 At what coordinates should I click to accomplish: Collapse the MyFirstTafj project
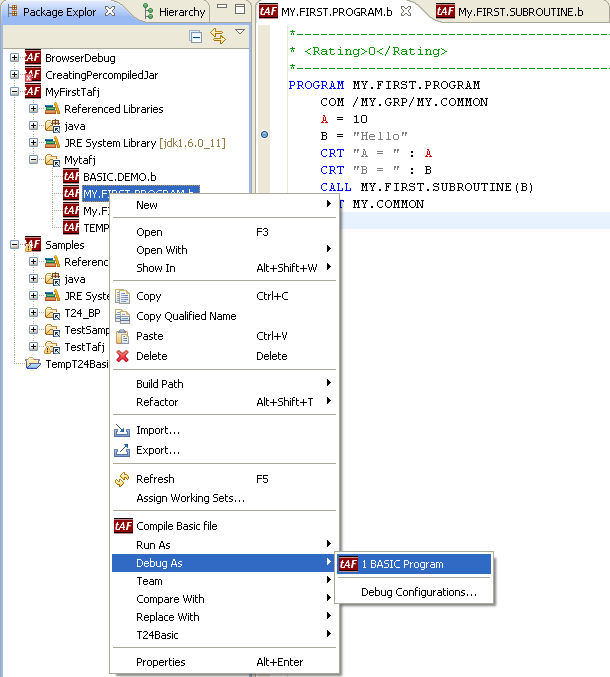[x=14, y=92]
